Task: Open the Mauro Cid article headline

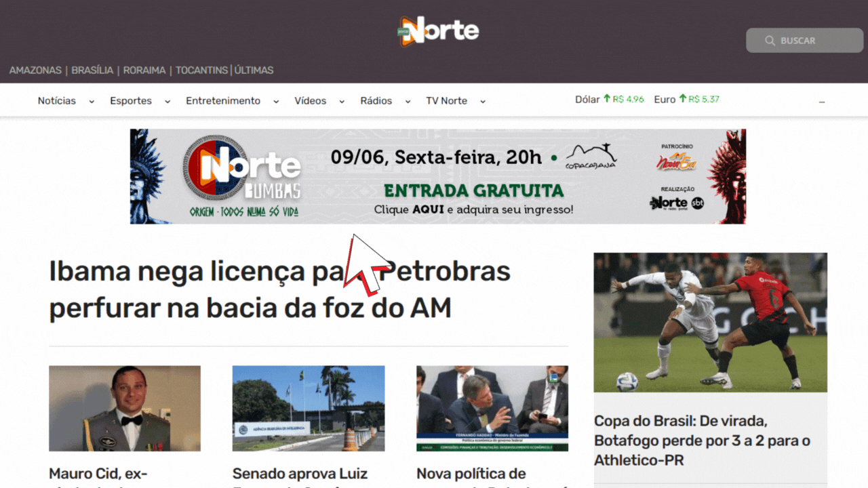Action: (x=98, y=476)
